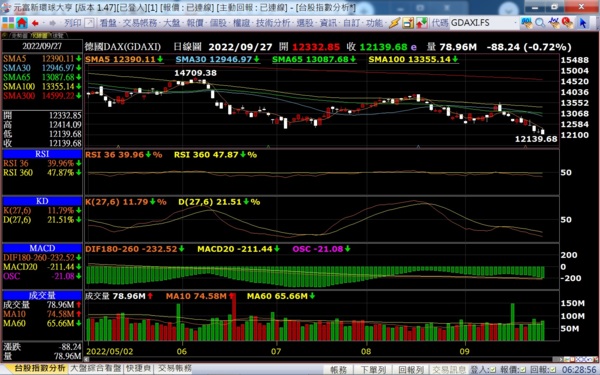The width and height of the screenshot is (600, 375).
Task: Click the lightning bolt quick order icon
Action: pos(394,23)
